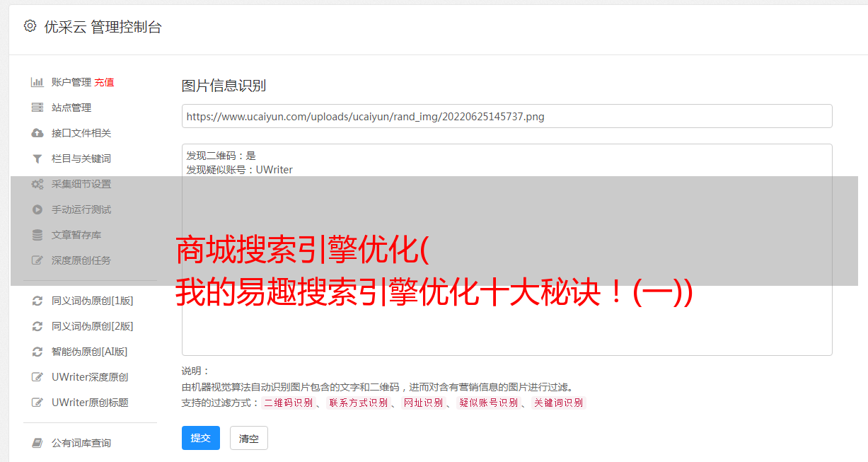Open UWriter原创标题 page

tap(90, 403)
